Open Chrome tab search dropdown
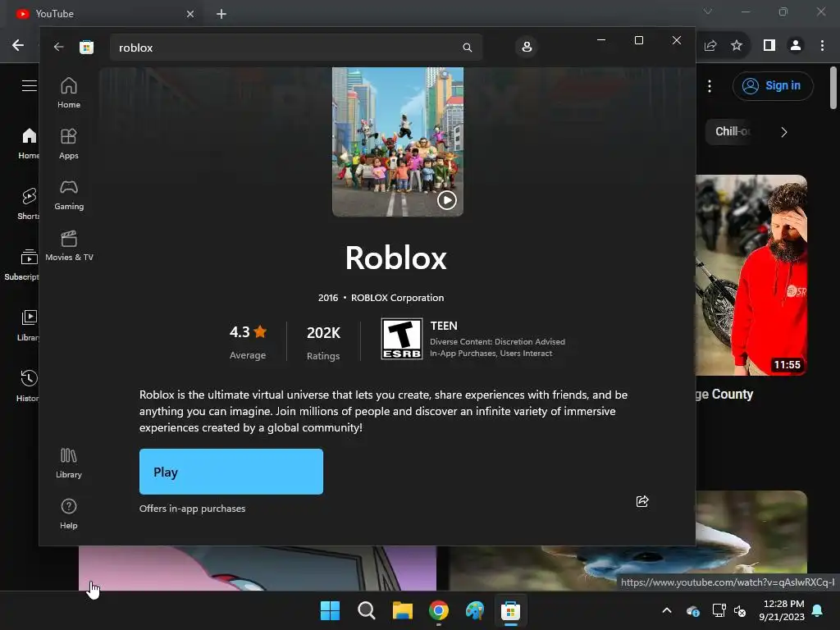 pyautogui.click(x=708, y=11)
